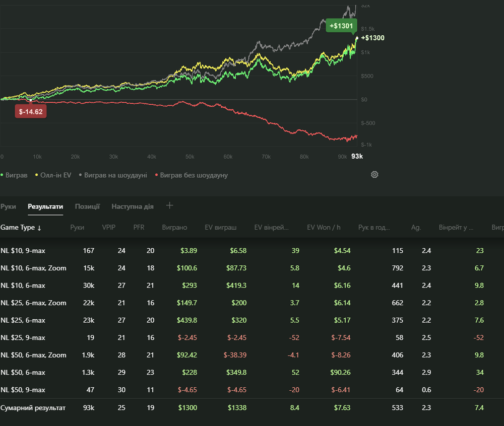Sort table by PFR column header
The width and height of the screenshot is (504, 426).
(x=139, y=228)
